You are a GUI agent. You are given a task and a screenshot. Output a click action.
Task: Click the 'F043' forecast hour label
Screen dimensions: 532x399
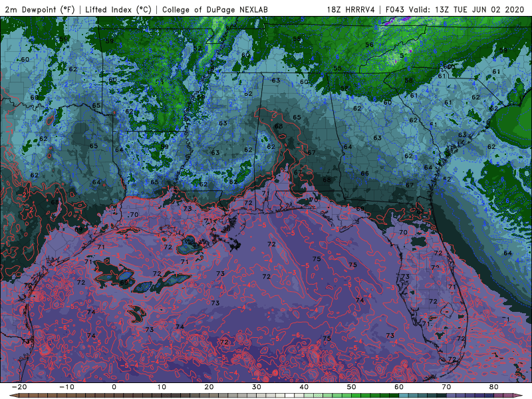click(x=395, y=10)
